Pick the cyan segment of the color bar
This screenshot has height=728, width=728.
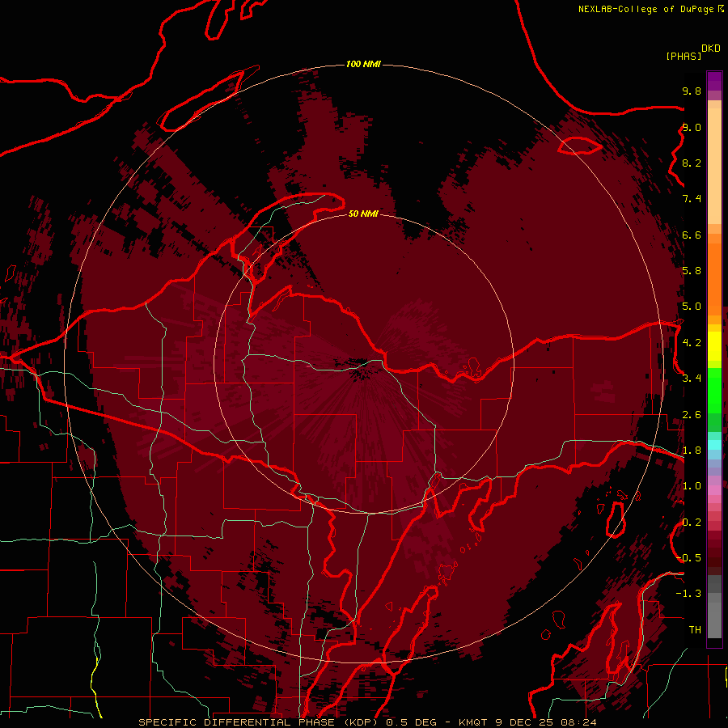pyautogui.click(x=714, y=444)
